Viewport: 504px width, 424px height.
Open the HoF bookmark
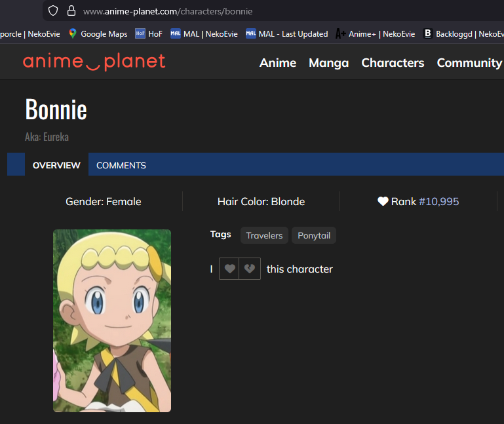(x=149, y=34)
